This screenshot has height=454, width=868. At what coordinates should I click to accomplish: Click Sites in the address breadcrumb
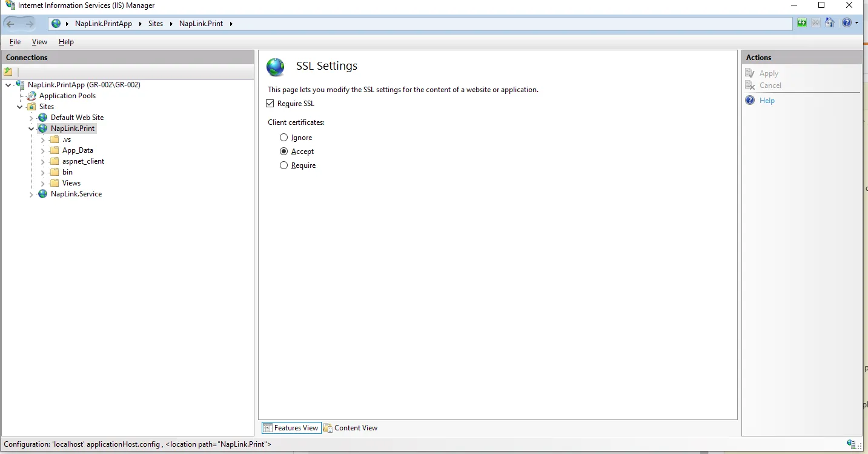pyautogui.click(x=156, y=24)
